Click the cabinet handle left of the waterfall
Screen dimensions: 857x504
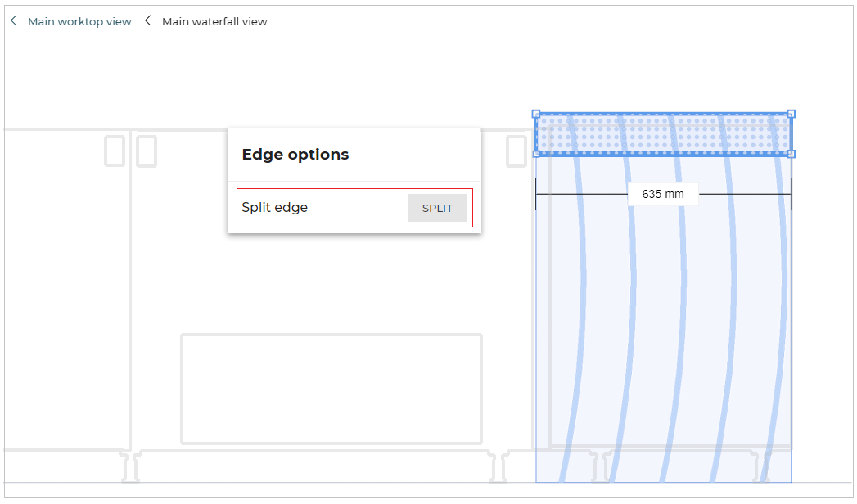(x=516, y=151)
